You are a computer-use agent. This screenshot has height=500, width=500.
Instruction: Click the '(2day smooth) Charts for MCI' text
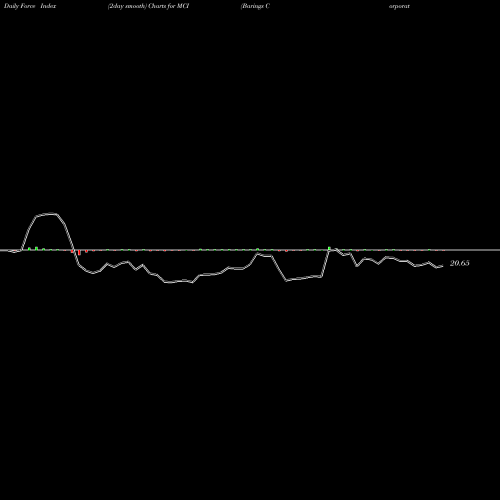[x=149, y=6]
